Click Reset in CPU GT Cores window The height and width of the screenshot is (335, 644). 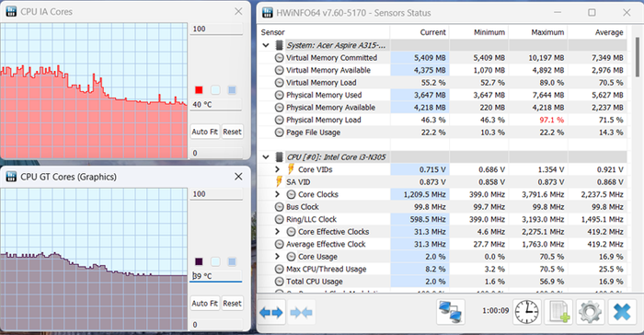point(232,304)
